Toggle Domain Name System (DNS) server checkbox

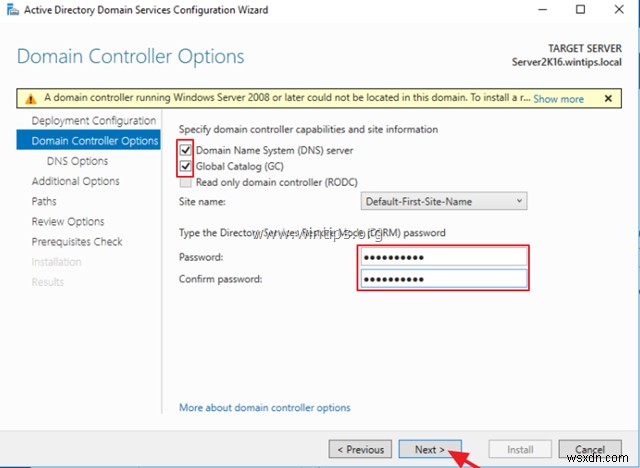[186, 150]
